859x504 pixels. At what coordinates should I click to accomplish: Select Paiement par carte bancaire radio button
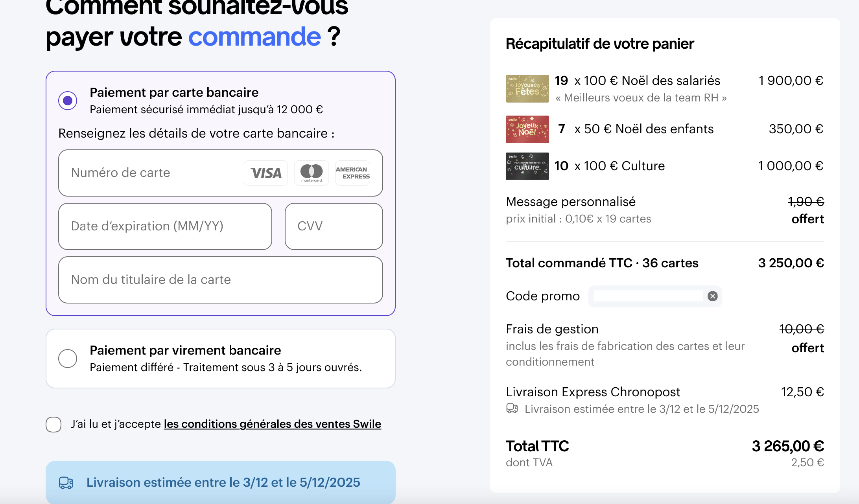pos(68,101)
